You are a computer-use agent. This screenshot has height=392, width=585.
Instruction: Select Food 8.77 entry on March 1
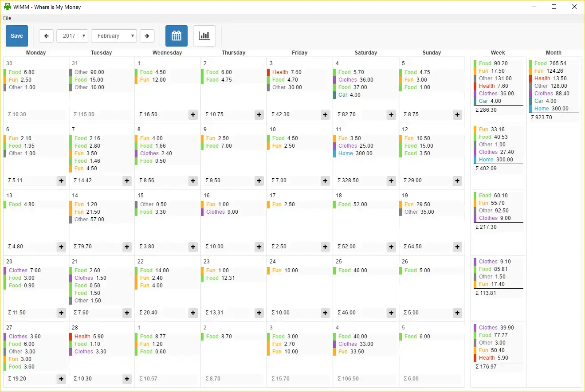pyautogui.click(x=166, y=337)
